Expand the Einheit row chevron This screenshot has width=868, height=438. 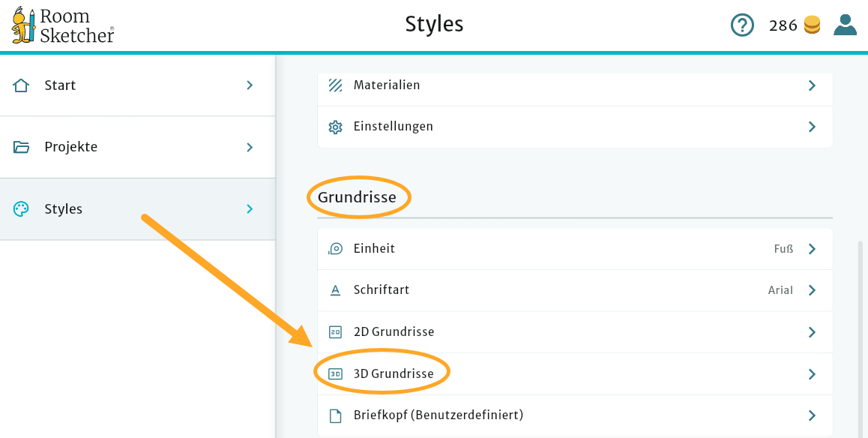(812, 248)
